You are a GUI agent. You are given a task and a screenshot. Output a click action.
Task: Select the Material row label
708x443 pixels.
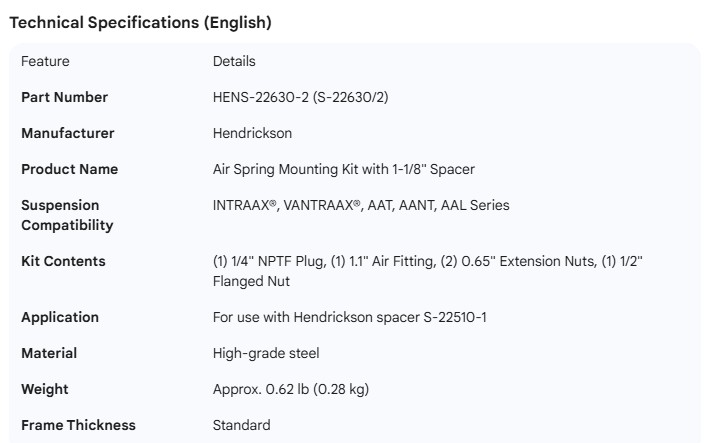tap(49, 354)
